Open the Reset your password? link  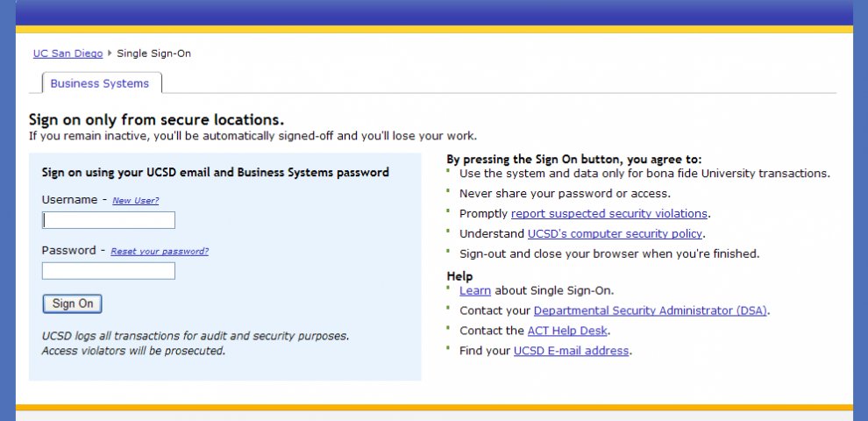click(160, 252)
